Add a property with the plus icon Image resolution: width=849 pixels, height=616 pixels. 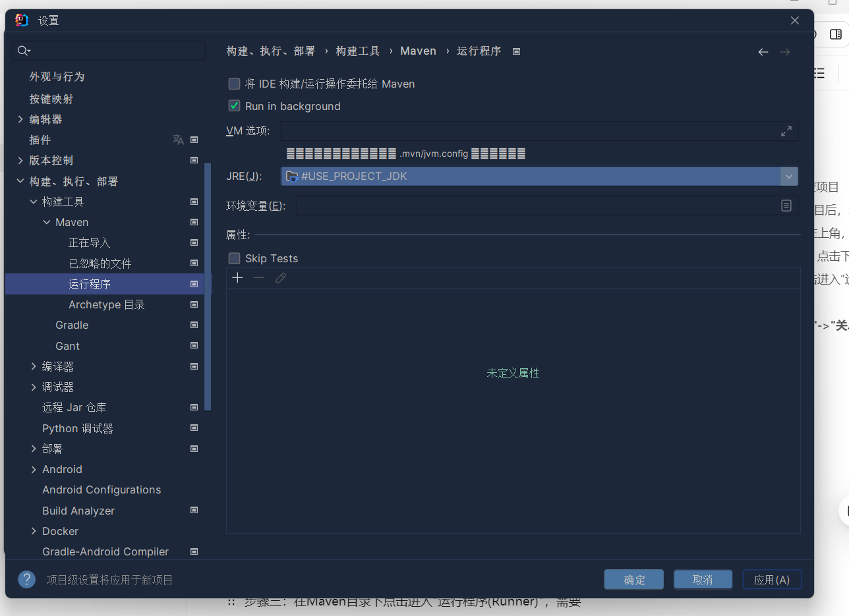[238, 278]
